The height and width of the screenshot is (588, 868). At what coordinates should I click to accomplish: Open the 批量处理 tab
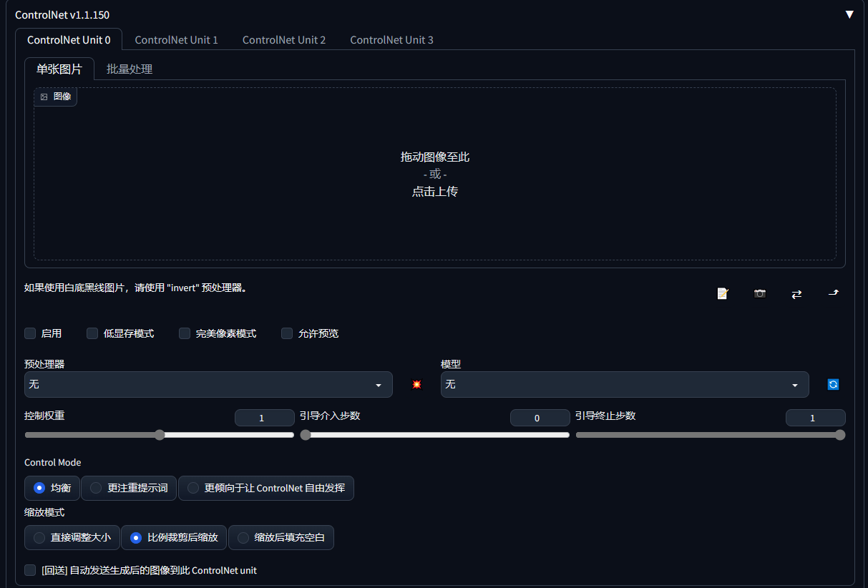point(130,69)
